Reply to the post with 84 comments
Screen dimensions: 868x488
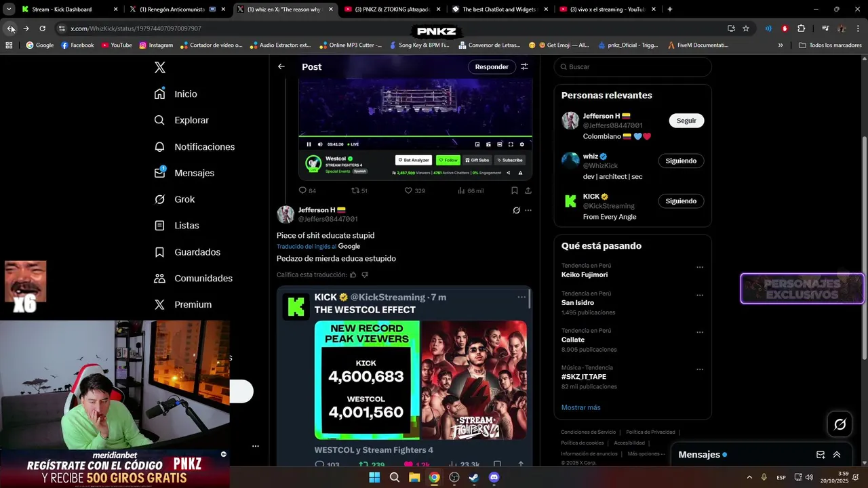(x=308, y=190)
